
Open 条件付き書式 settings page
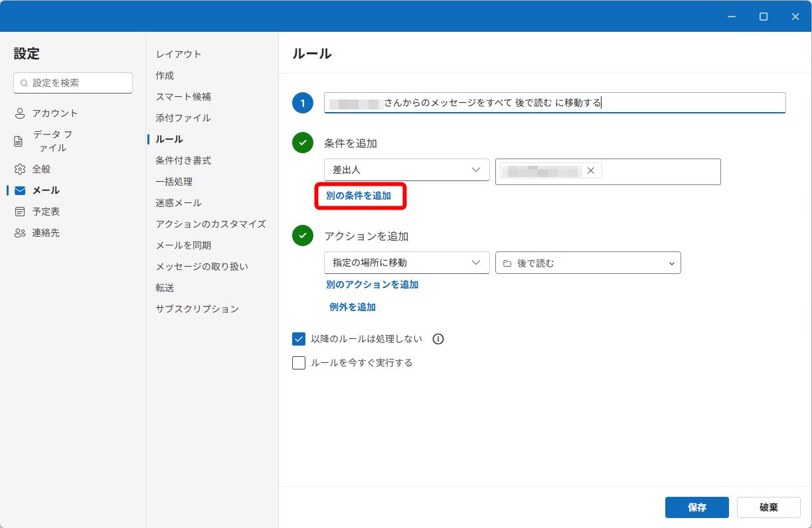coord(183,161)
